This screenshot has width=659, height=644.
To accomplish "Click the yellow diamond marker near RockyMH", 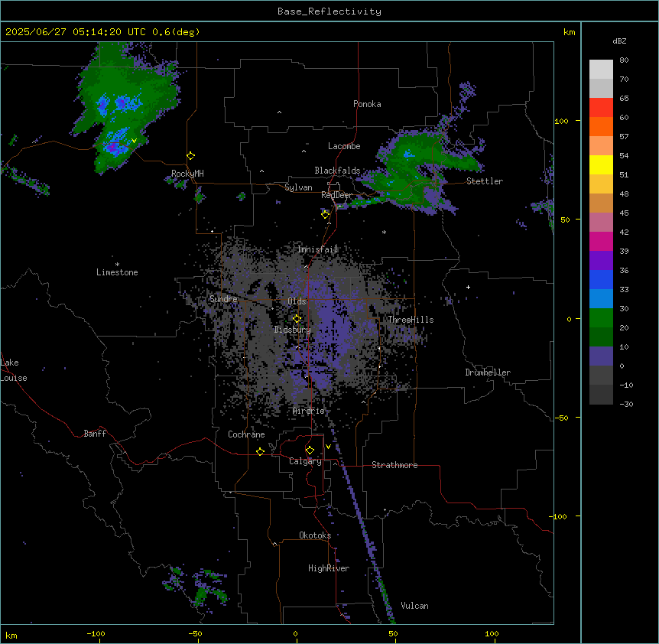I will point(191,156).
